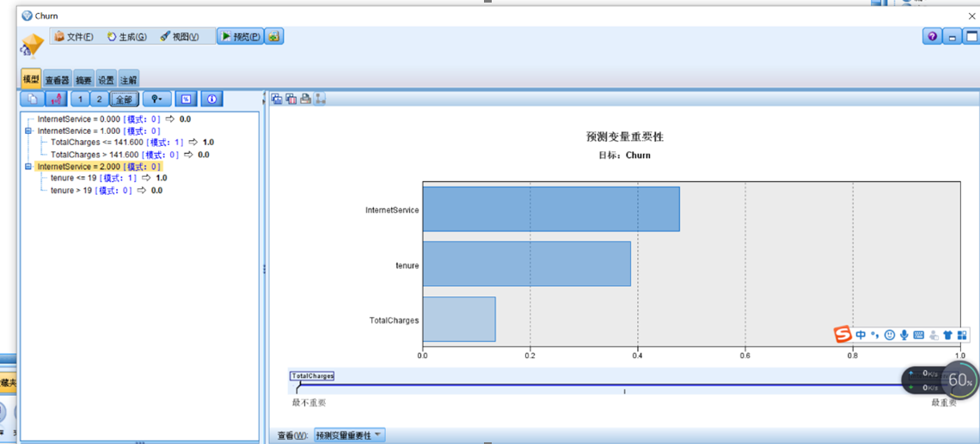Toggle the sort rules icon
This screenshot has height=444, width=980.
click(x=55, y=99)
